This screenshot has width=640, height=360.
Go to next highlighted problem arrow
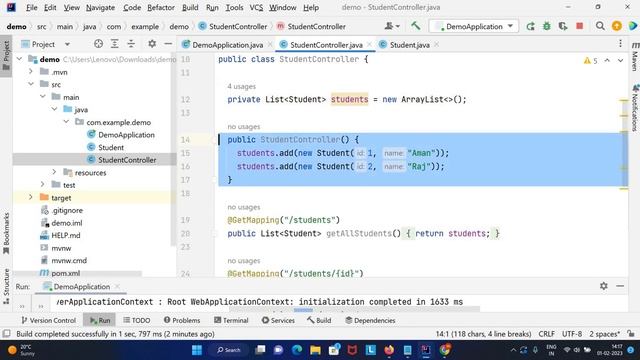pyautogui.click(x=620, y=60)
